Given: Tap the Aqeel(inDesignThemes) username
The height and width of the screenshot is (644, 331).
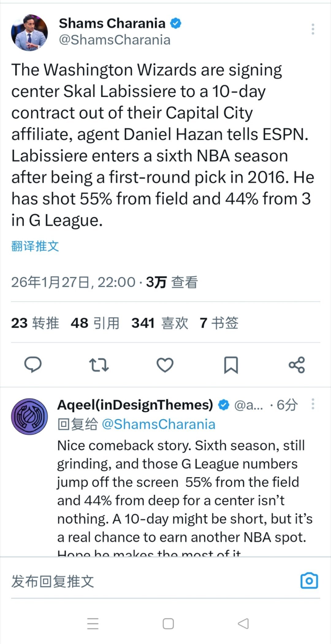Looking at the screenshot, I should (135, 405).
